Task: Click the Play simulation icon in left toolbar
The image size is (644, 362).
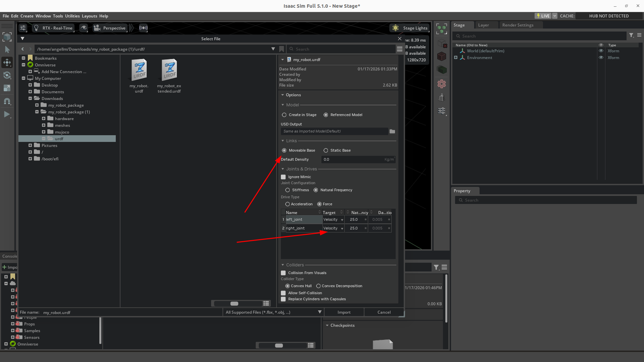Action: coord(7,114)
